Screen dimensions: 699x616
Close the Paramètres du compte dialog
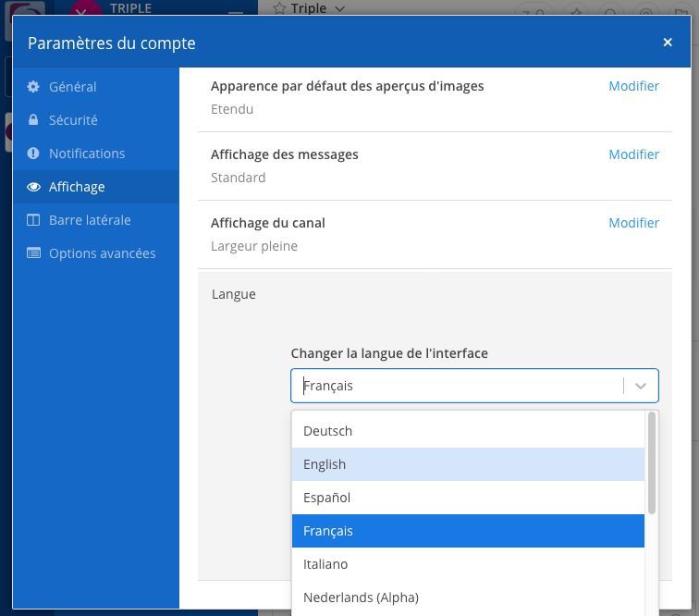pos(668,43)
